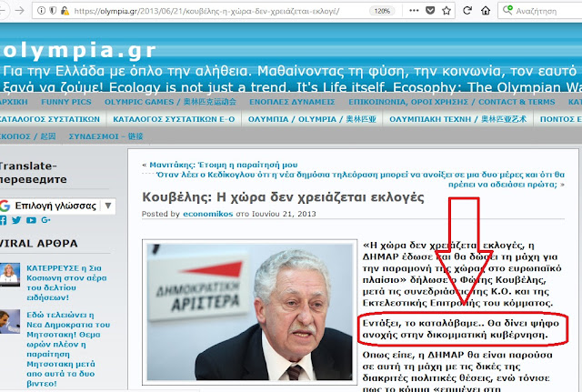Go to browser home page
The height and width of the screenshot is (392, 582).
tap(486, 10)
